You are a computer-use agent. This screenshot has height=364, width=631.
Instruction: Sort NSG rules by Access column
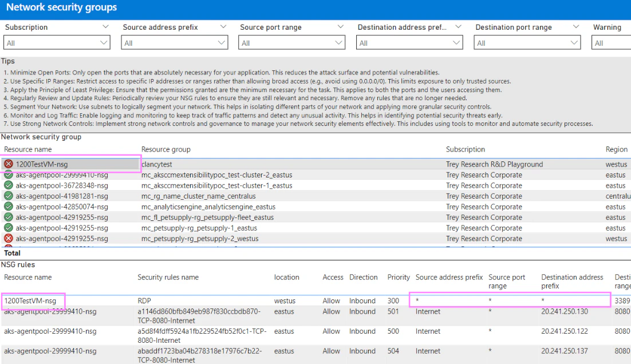point(333,277)
